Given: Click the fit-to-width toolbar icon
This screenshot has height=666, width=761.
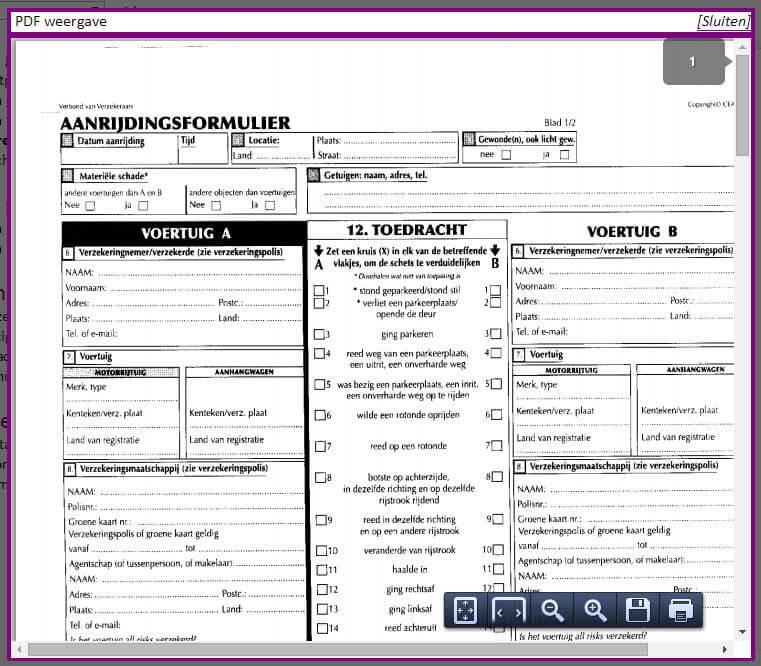Looking at the screenshot, I should click(508, 610).
